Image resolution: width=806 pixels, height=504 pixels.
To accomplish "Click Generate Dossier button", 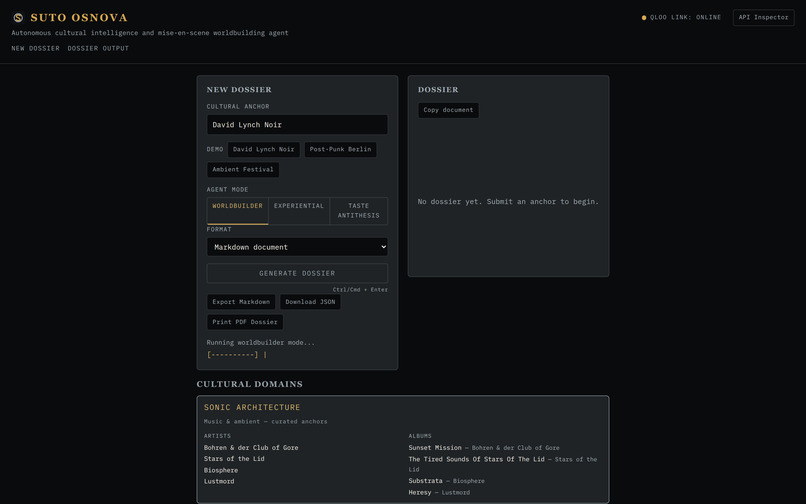I will [x=297, y=273].
